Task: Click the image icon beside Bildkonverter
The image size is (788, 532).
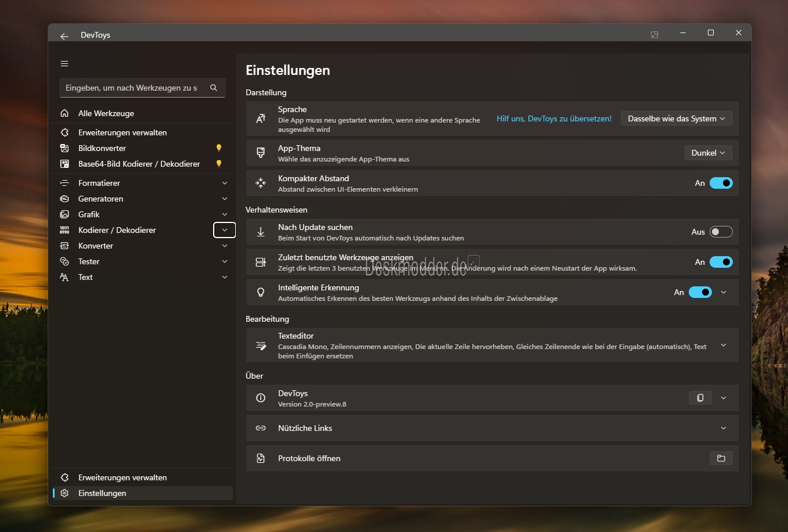Action: click(64, 148)
